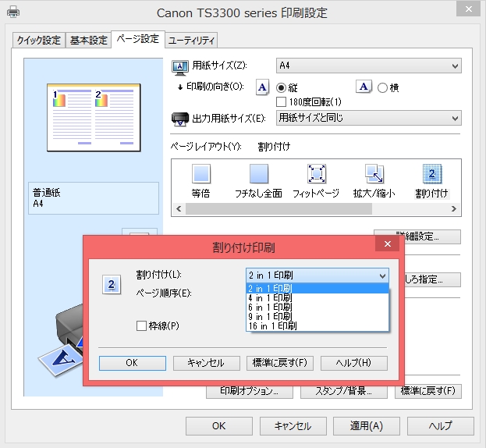Switch to 基本設定 tab
486x448 pixels.
point(88,40)
